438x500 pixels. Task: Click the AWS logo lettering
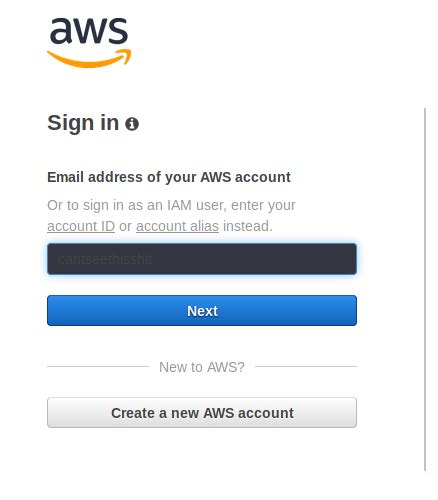click(x=89, y=30)
